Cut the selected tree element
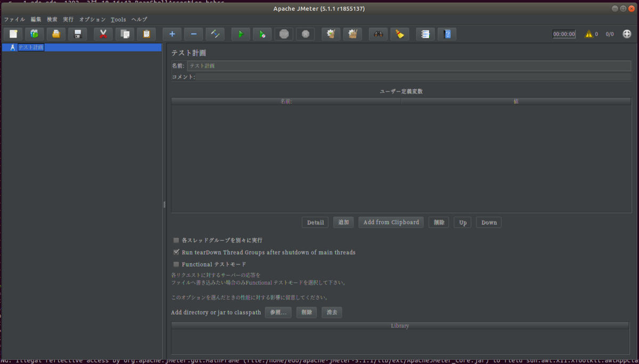 point(102,34)
